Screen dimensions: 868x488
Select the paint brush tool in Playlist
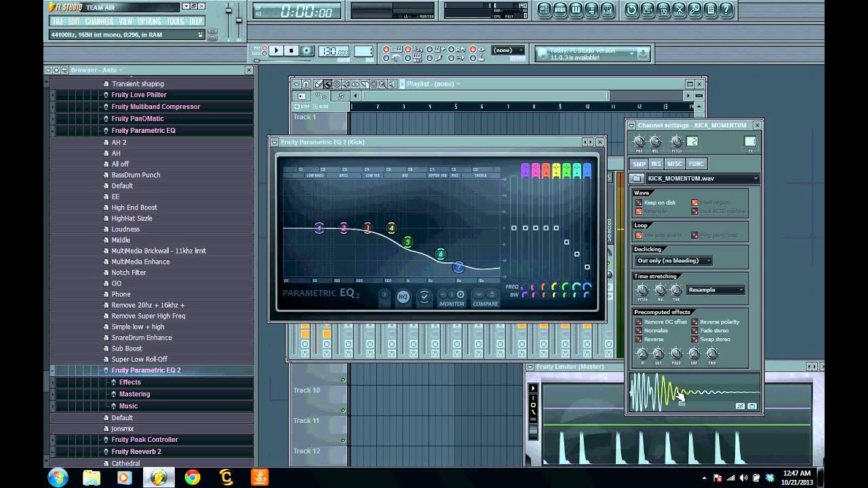[328, 84]
